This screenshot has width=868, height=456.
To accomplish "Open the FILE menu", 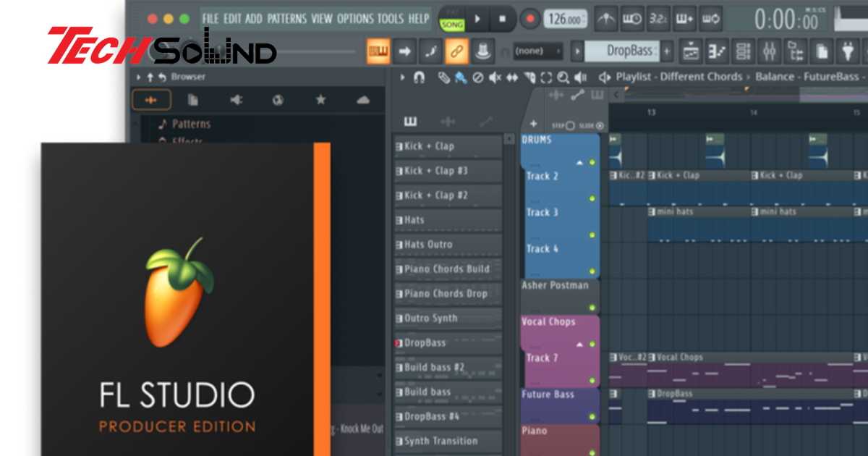I will point(211,18).
